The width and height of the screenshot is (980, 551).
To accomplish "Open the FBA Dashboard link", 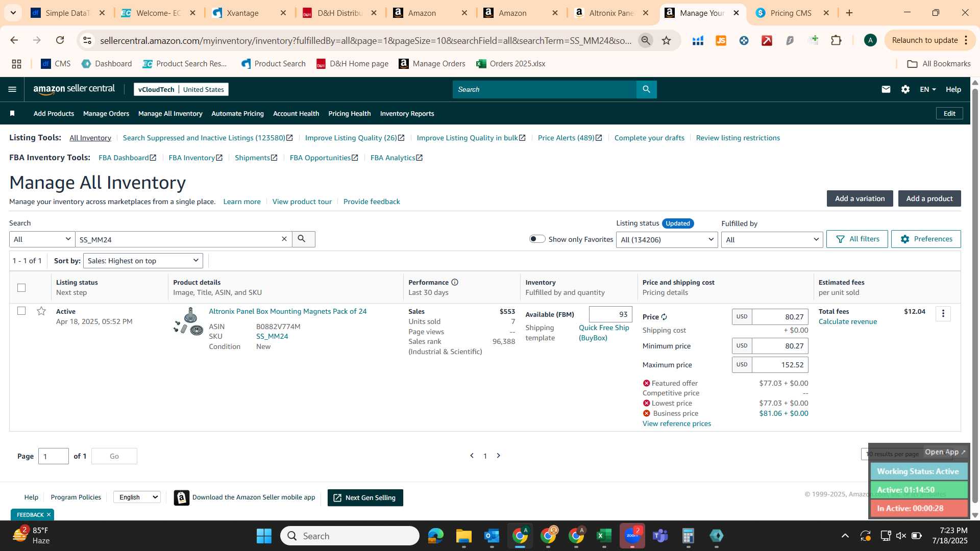I will pyautogui.click(x=127, y=158).
